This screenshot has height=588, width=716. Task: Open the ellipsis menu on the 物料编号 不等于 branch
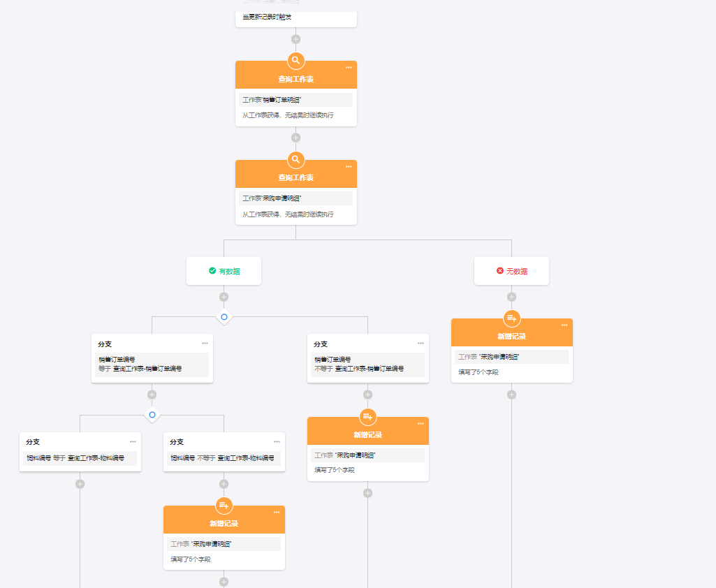pos(277,441)
